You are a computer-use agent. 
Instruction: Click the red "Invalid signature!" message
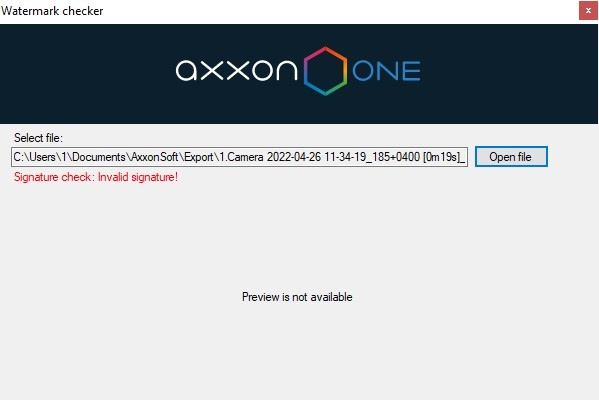(138, 177)
